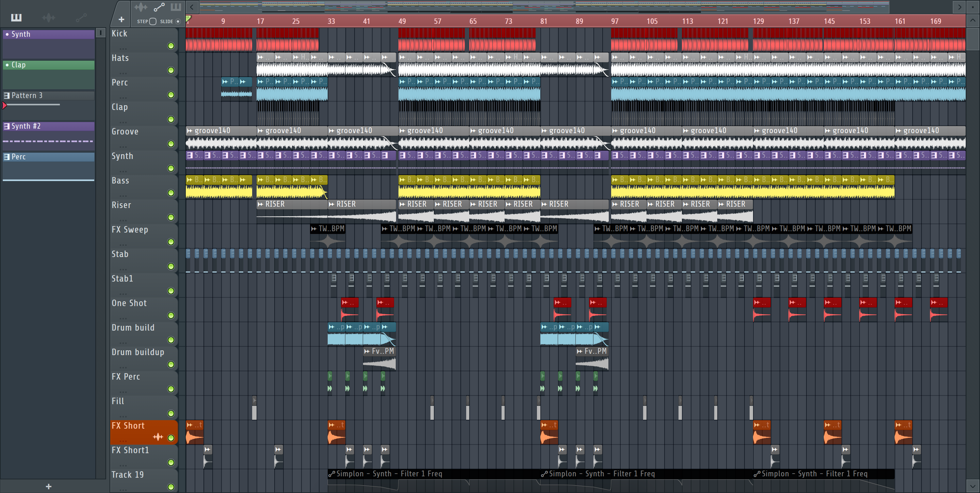
Task: Show automation clips in the picker panel
Action: tap(81, 17)
